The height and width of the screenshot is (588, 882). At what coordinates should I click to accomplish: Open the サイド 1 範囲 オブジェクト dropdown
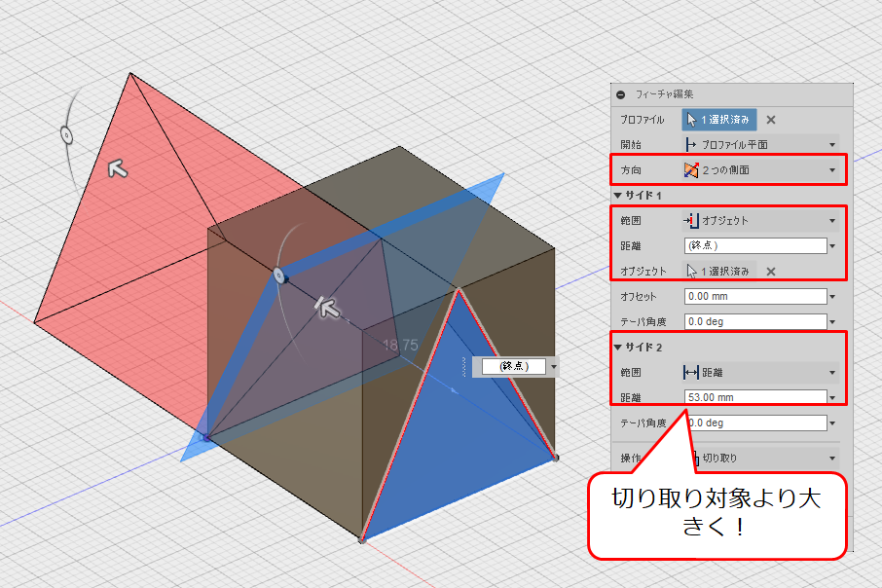click(761, 221)
